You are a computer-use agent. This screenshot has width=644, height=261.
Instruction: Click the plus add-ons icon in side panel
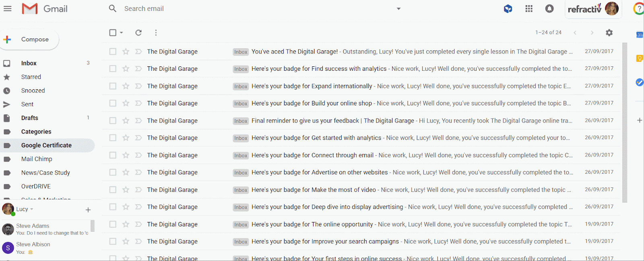tap(639, 120)
